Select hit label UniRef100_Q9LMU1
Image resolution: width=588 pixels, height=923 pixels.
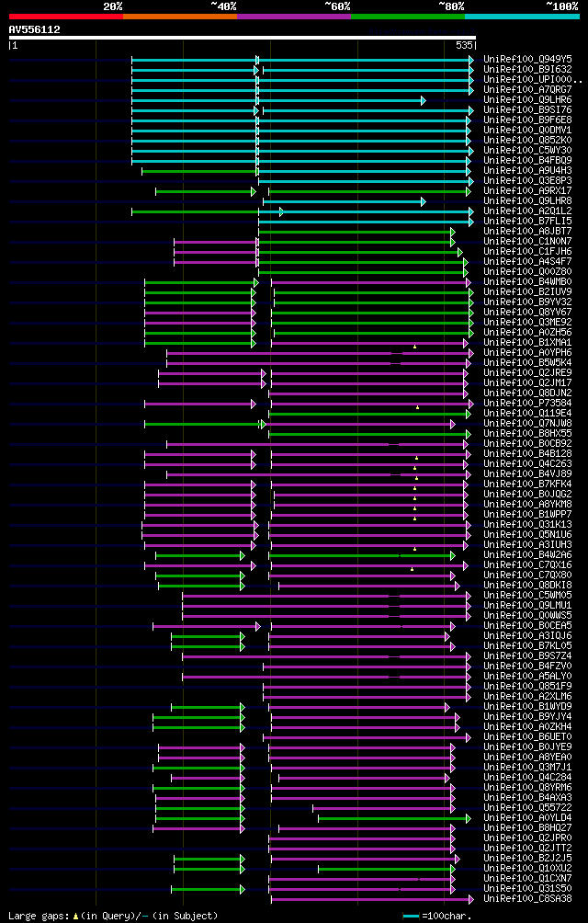[527, 607]
